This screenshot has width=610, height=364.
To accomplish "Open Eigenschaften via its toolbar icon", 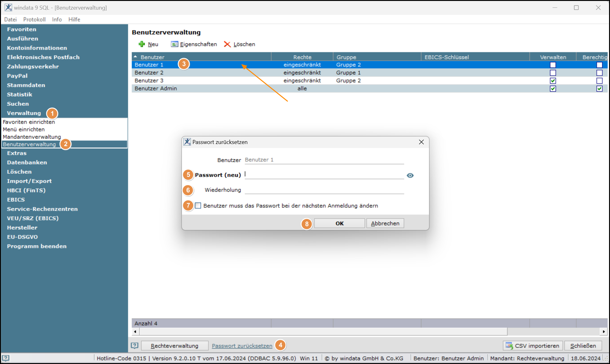I will (x=174, y=44).
